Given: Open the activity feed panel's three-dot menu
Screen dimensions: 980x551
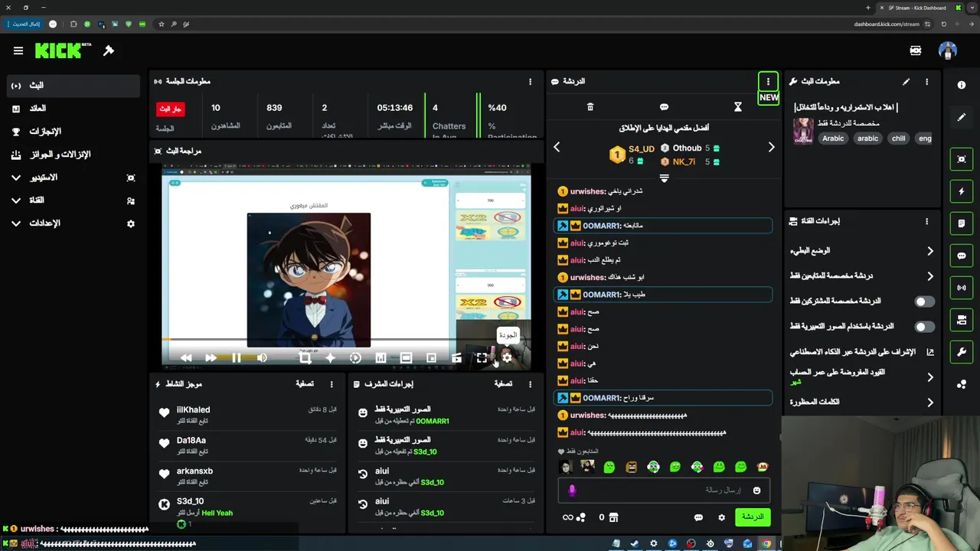Looking at the screenshot, I should click(332, 384).
